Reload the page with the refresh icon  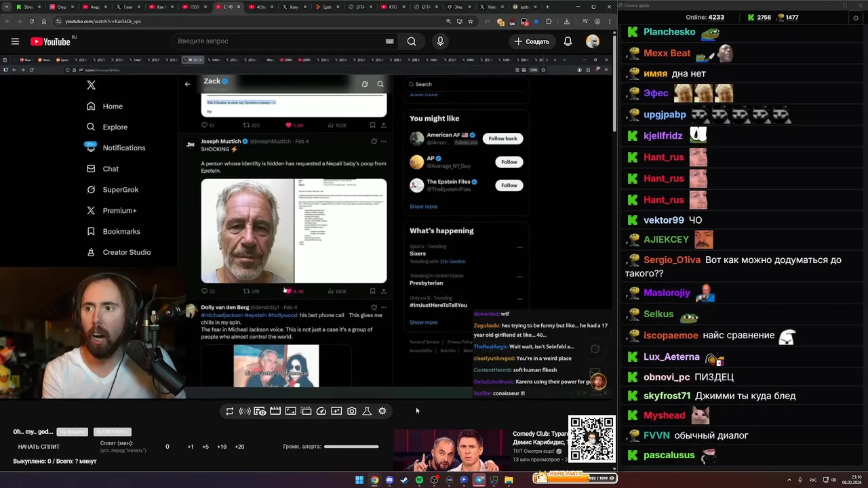[x=32, y=21]
